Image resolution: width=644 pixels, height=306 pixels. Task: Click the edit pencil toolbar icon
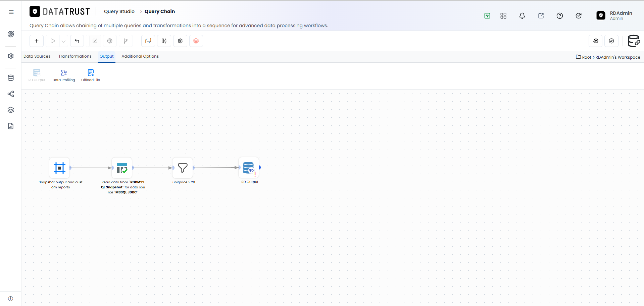[95, 41]
